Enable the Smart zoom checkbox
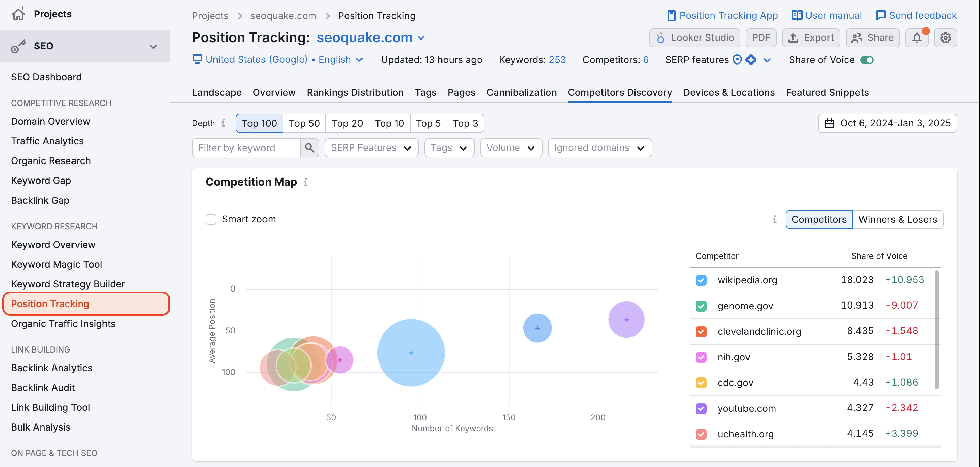This screenshot has width=980, height=467. click(211, 219)
